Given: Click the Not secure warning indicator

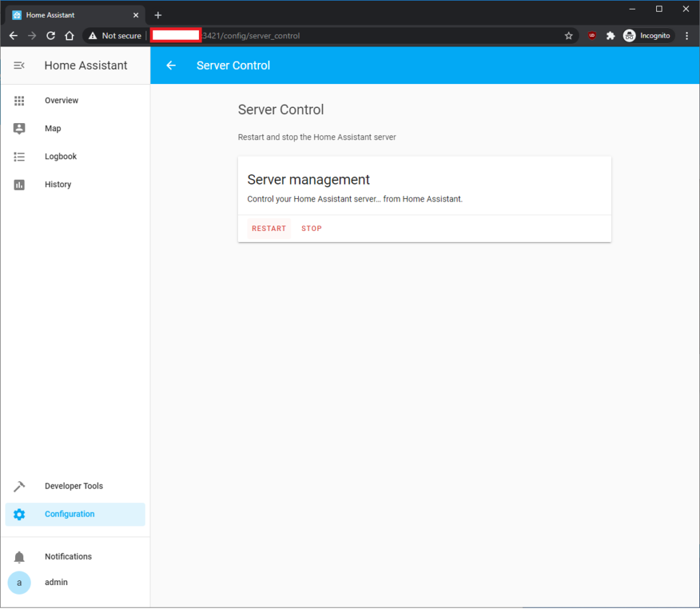Looking at the screenshot, I should point(115,36).
